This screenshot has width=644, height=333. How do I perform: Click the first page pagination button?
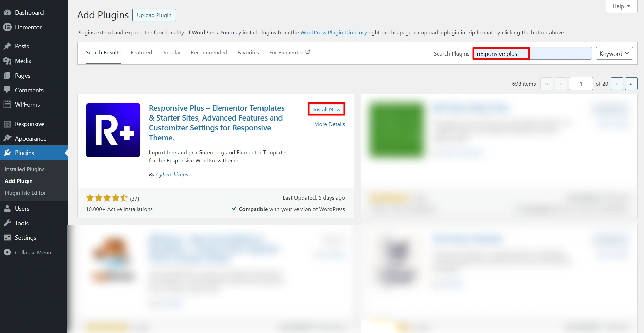pos(547,84)
